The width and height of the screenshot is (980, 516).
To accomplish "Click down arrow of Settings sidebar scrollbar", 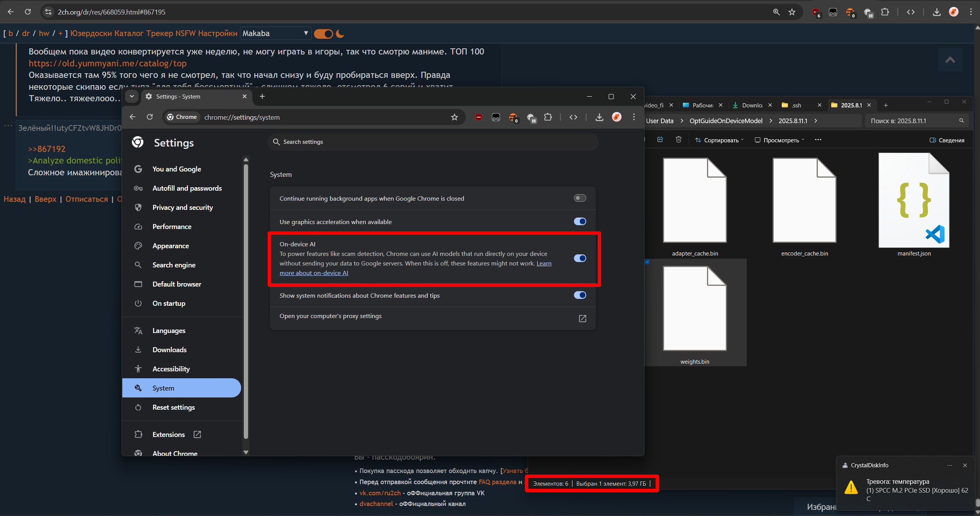I will 246,452.
